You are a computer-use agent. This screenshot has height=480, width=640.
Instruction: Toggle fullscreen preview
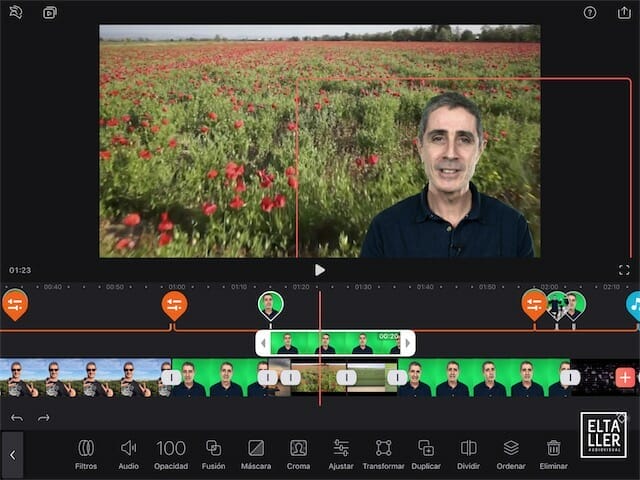pos(624,270)
